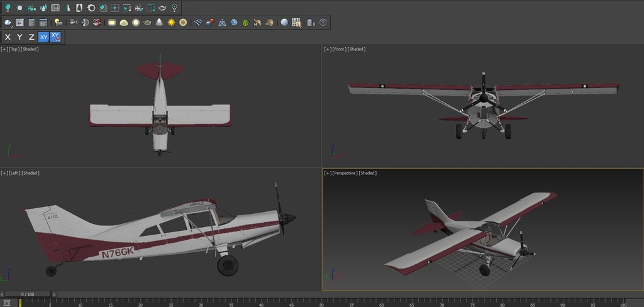Enable the XY plane constraint button
644x307 pixels.
[43, 37]
